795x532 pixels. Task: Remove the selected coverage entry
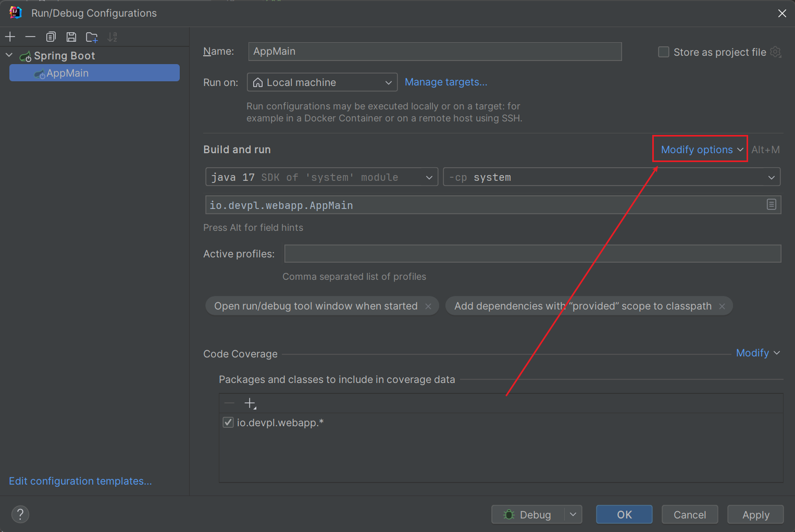(229, 403)
